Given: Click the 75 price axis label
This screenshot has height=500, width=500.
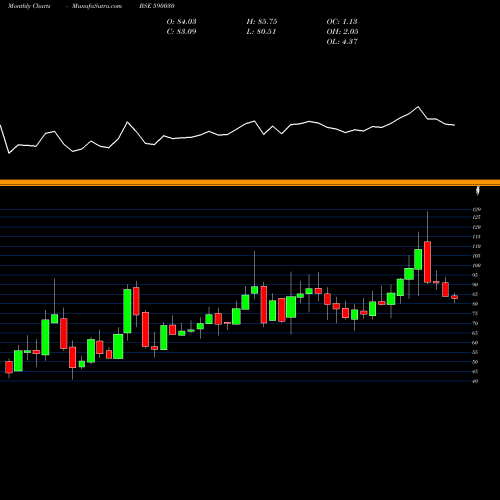Looking at the screenshot, I should pos(476,314).
